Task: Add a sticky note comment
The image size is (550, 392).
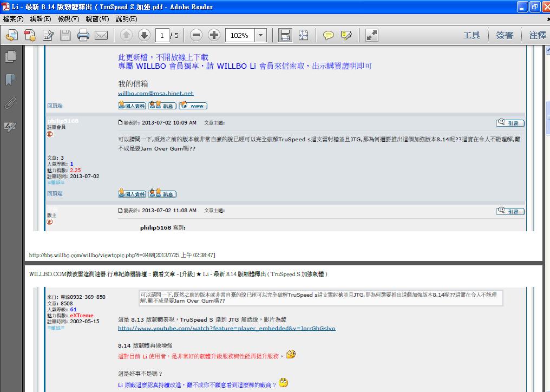Action: click(328, 36)
